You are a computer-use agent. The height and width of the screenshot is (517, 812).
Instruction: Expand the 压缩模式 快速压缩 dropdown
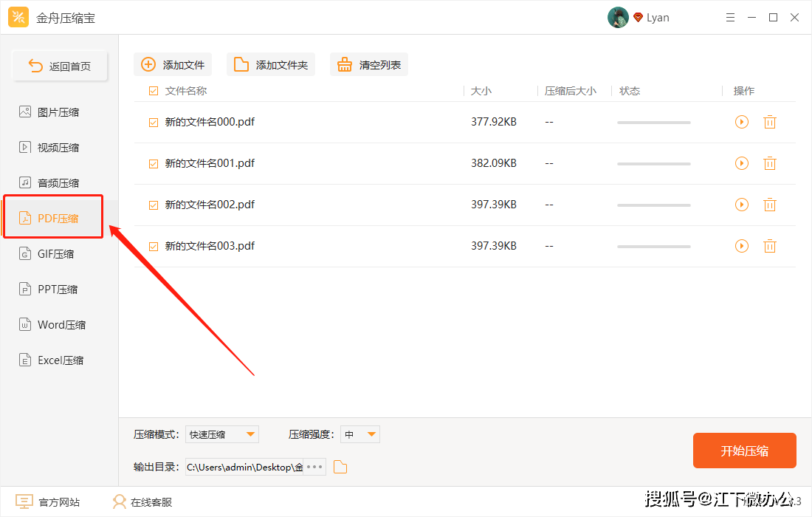coord(222,434)
